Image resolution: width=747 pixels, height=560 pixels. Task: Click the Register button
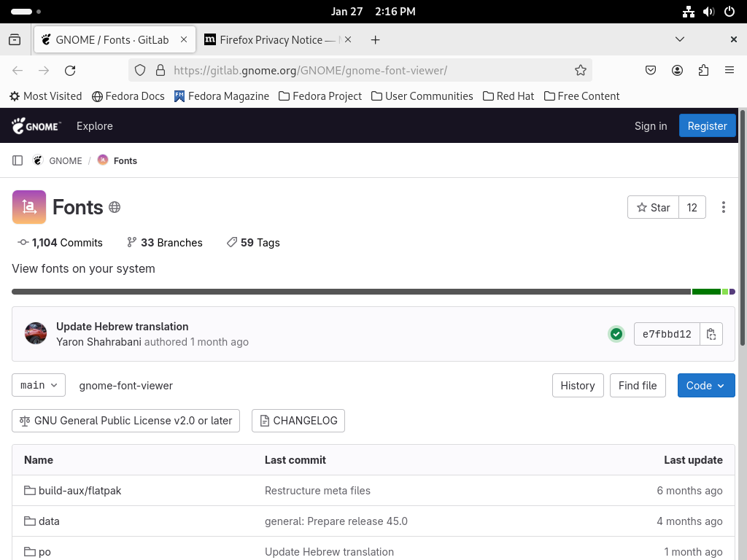tap(707, 125)
